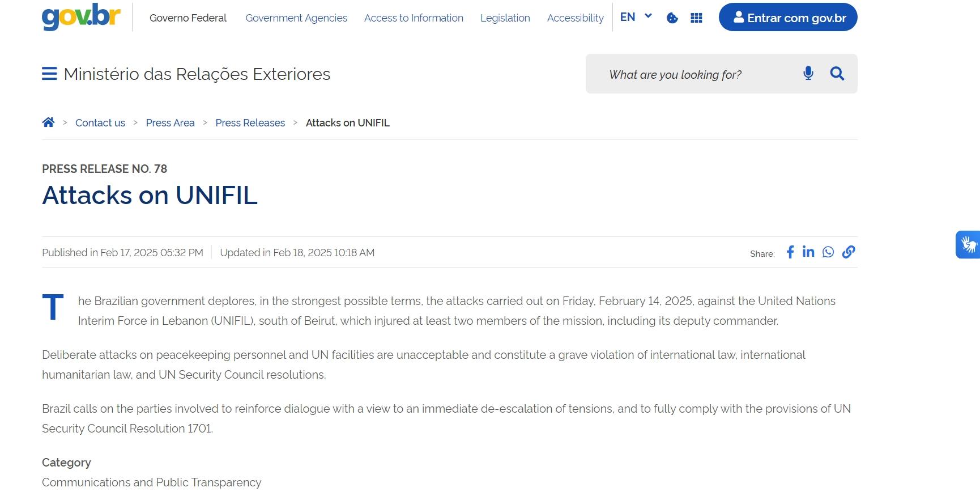
Task: Open the Libras accessibility widget
Action: pyautogui.click(x=968, y=245)
